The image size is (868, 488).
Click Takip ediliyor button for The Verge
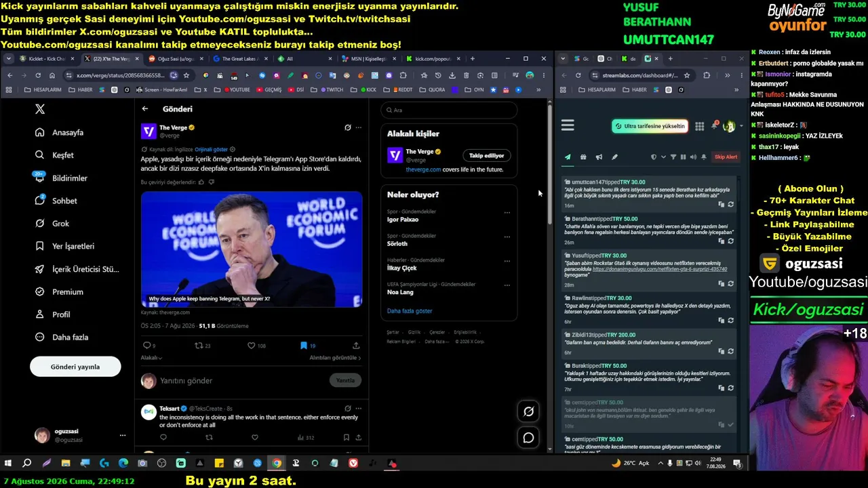pos(487,156)
